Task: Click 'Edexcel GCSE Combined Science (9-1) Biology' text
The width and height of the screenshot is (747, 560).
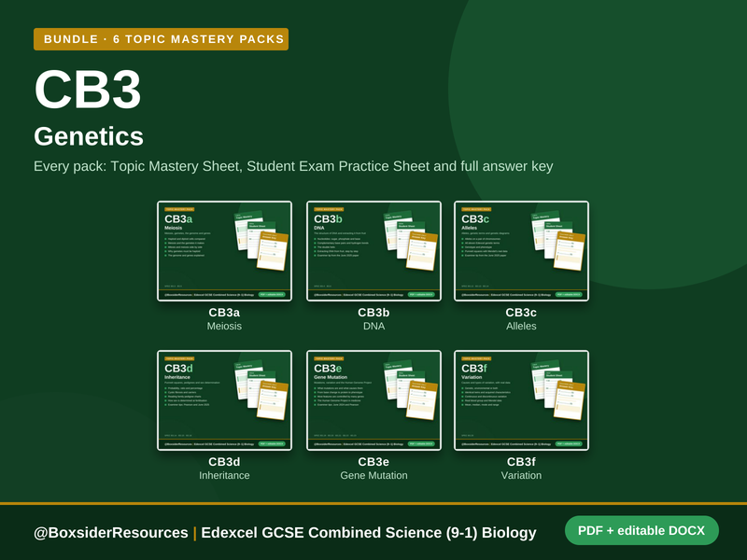Action: click(369, 532)
